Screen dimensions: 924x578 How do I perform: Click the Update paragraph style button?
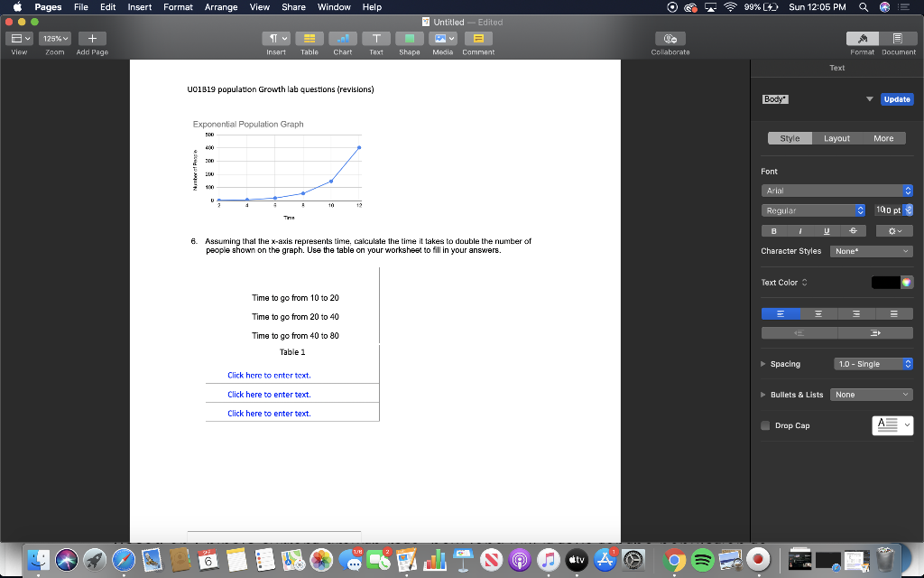pos(896,99)
